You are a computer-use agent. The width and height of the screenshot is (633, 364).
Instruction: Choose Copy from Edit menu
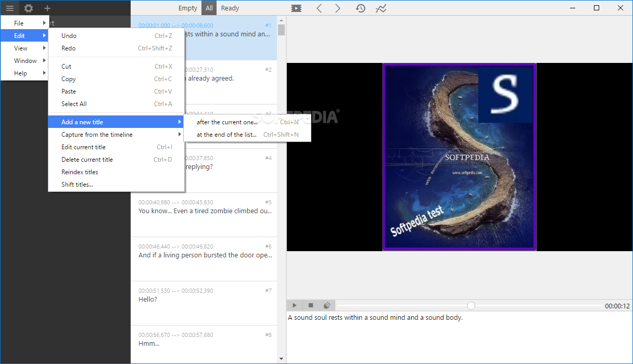[x=117, y=79]
